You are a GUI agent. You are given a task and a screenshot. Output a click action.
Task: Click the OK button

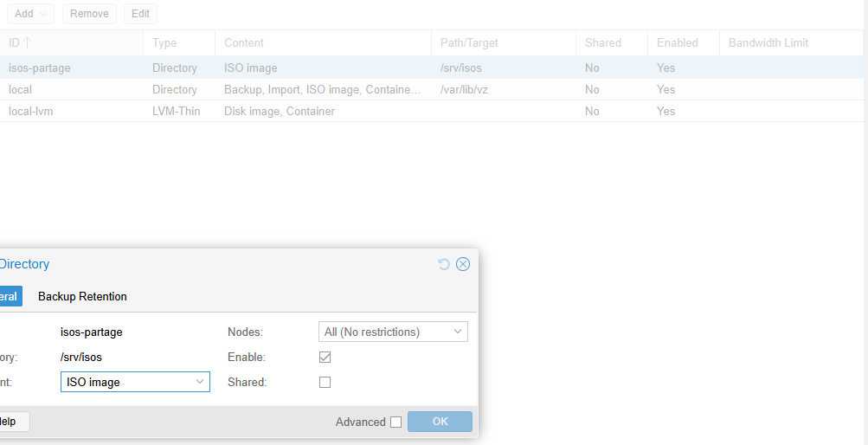tap(440, 422)
